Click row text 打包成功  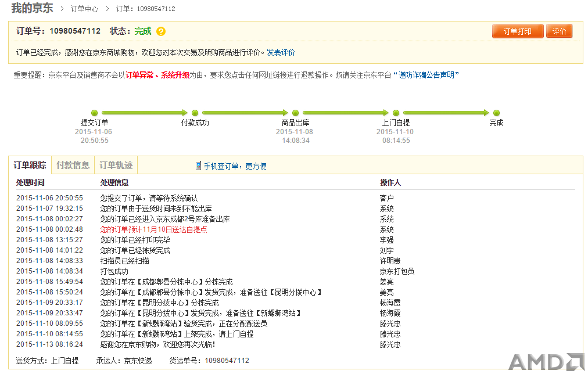[114, 271]
